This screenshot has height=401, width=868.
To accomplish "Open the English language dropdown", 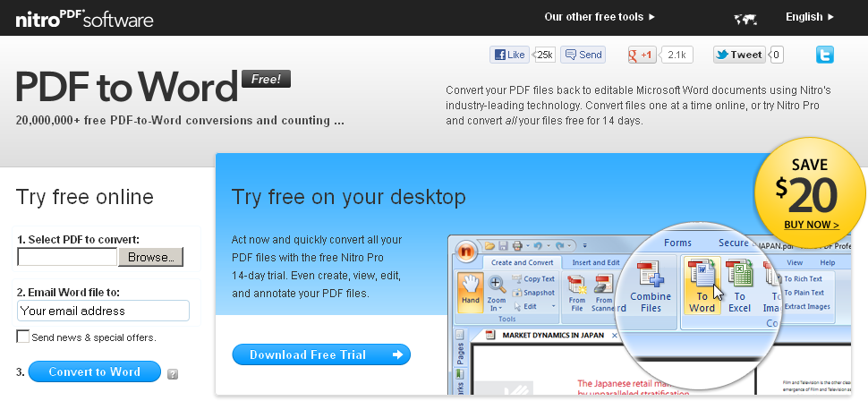I will tap(810, 17).
